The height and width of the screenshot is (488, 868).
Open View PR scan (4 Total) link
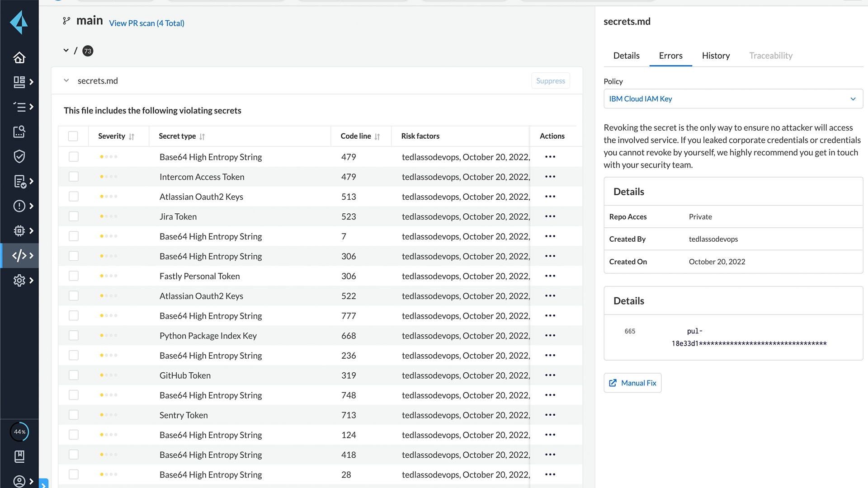pos(146,23)
